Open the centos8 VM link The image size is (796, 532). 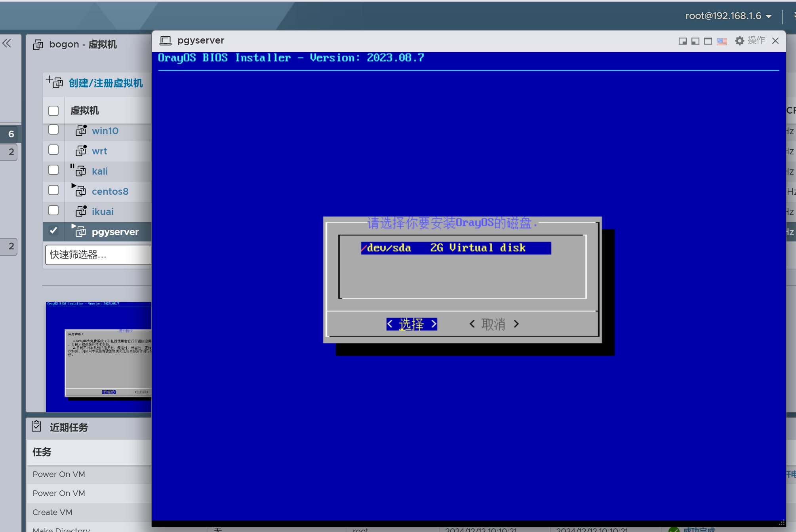tap(110, 191)
